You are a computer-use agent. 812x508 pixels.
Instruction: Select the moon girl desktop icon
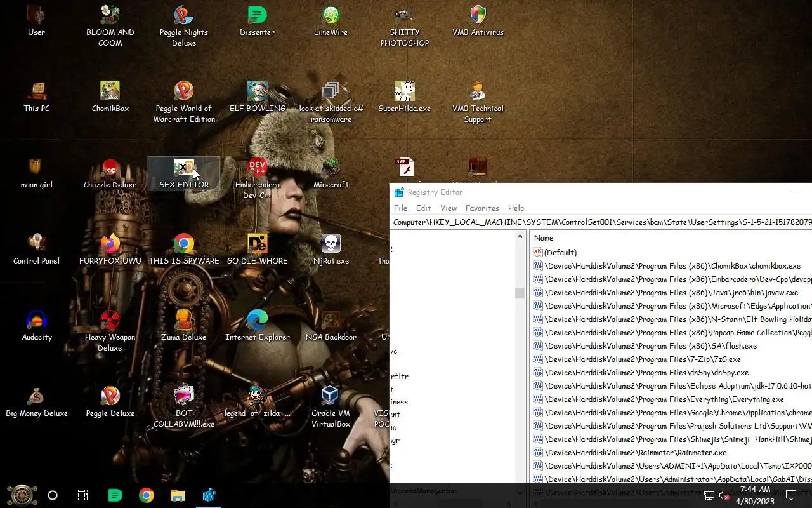click(x=36, y=173)
